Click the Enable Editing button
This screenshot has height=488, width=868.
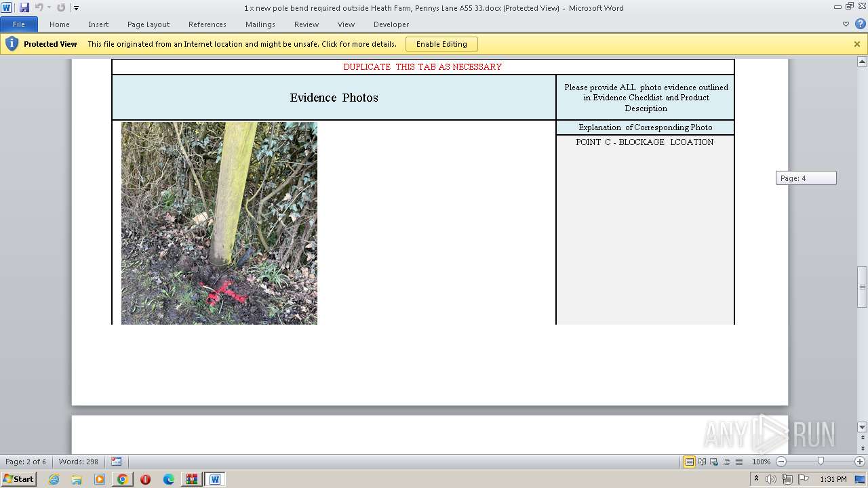pos(441,44)
